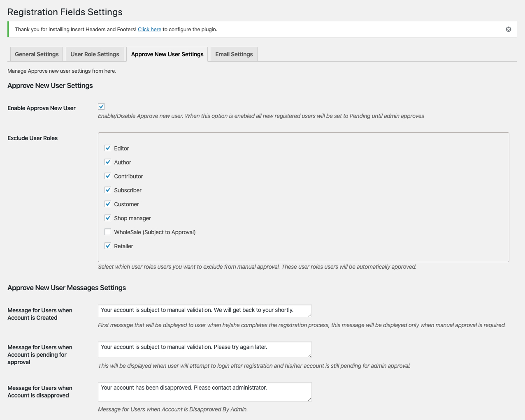Open the User Role Settings tab
Image resolution: width=525 pixels, height=420 pixels.
[x=95, y=54]
